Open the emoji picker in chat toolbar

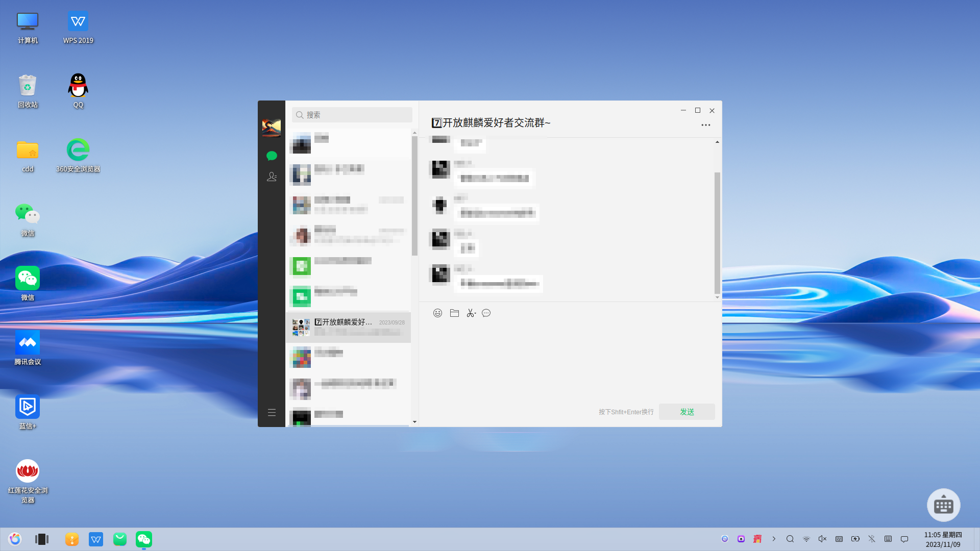coord(437,313)
